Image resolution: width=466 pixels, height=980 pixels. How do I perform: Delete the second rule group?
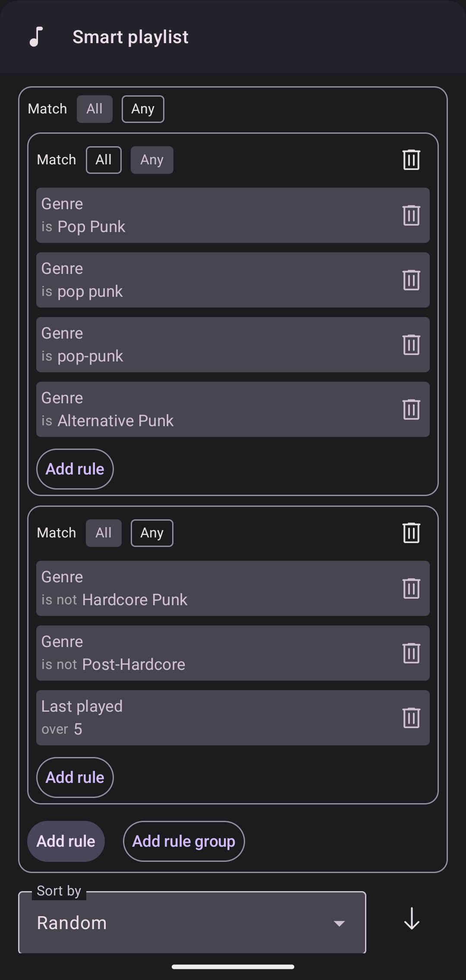tap(411, 533)
